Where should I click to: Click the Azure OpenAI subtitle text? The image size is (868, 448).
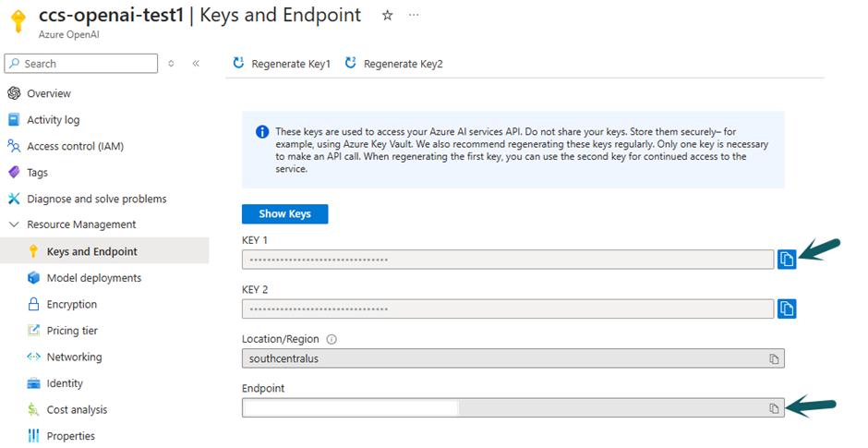pyautogui.click(x=68, y=34)
